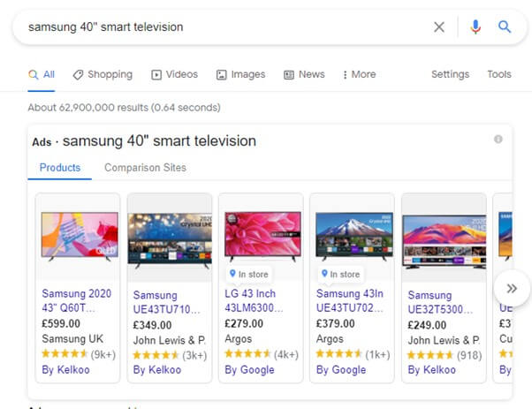The width and height of the screenshot is (532, 409).
Task: Click the In store pin on Samsung 43In
Action: [340, 274]
